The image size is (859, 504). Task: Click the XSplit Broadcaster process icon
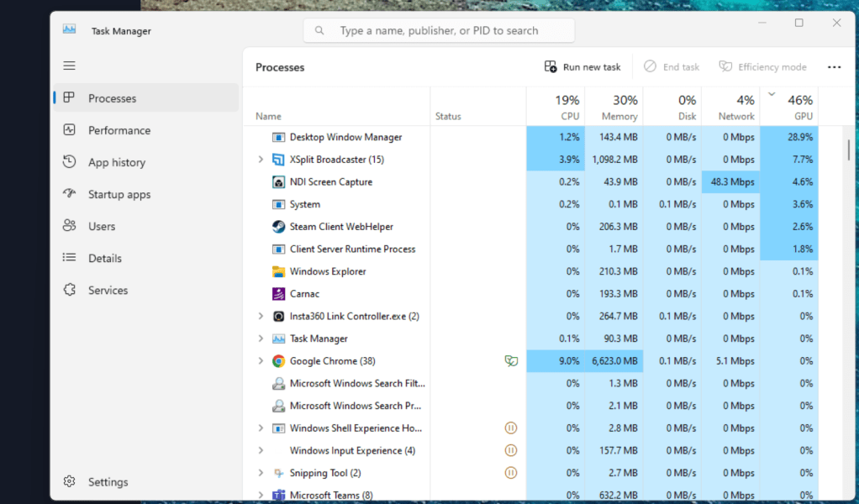pyautogui.click(x=278, y=160)
